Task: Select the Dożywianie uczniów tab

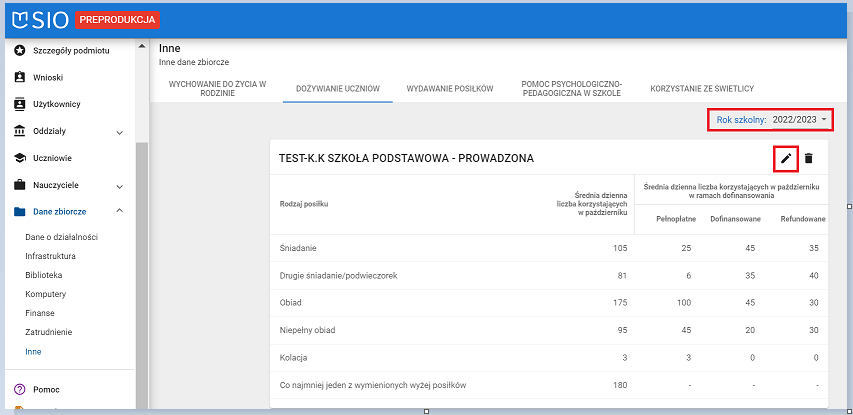Action: [x=338, y=89]
